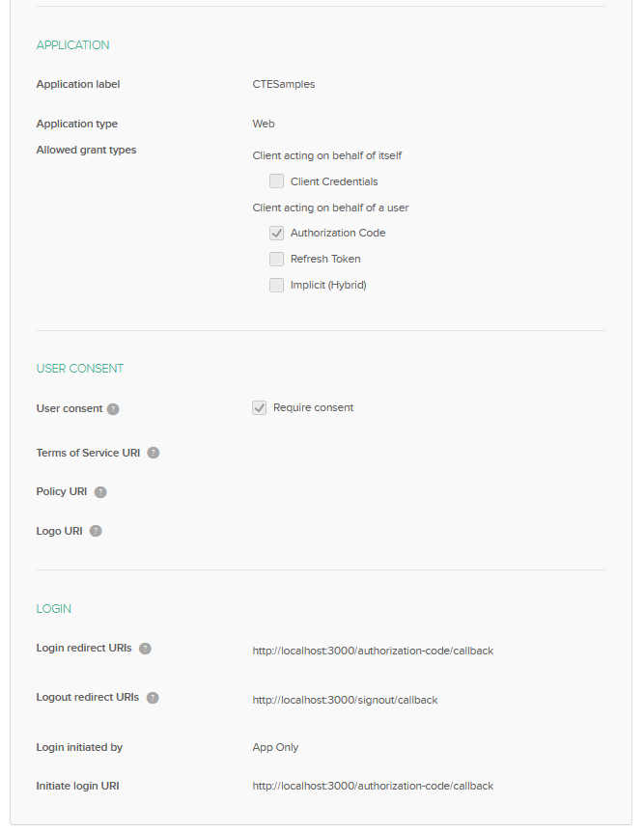The image size is (644, 832).
Task: Check the Implicit (Hybrid) grant type
Action: 277,285
